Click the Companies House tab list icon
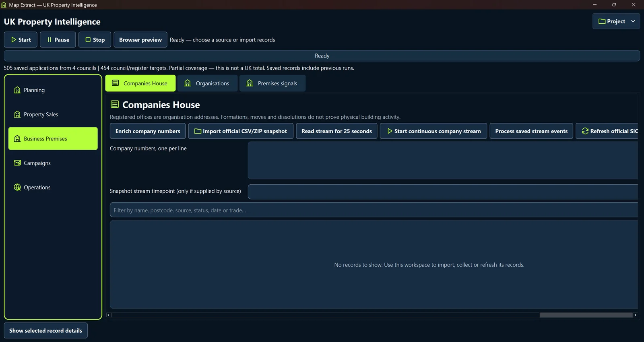This screenshot has height=342, width=644. pyautogui.click(x=116, y=83)
